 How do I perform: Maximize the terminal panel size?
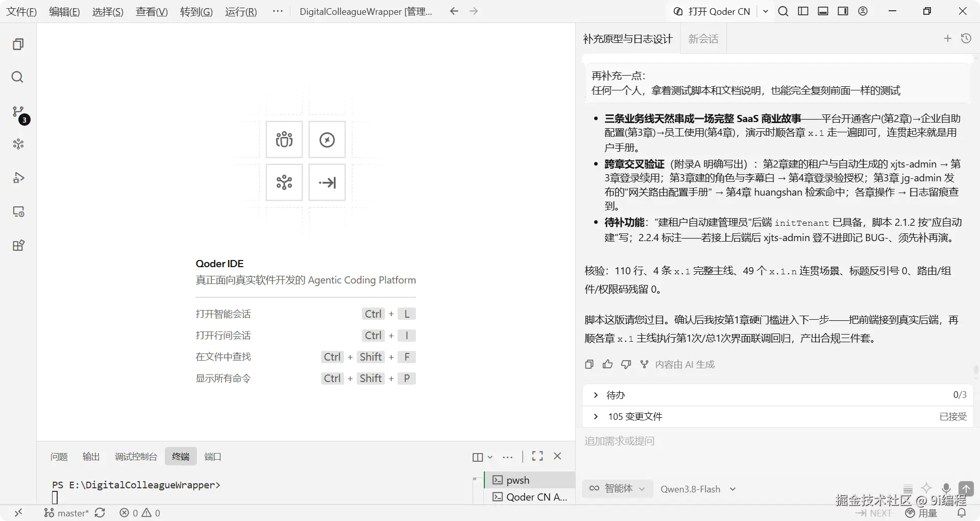coord(537,456)
